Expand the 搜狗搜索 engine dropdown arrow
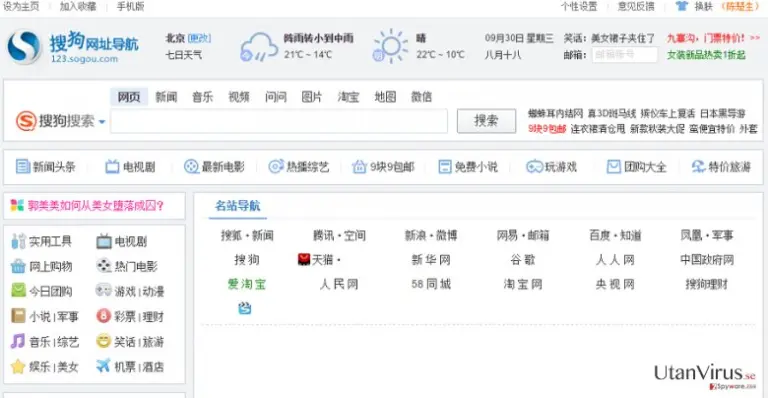The image size is (768, 398). click(x=102, y=121)
